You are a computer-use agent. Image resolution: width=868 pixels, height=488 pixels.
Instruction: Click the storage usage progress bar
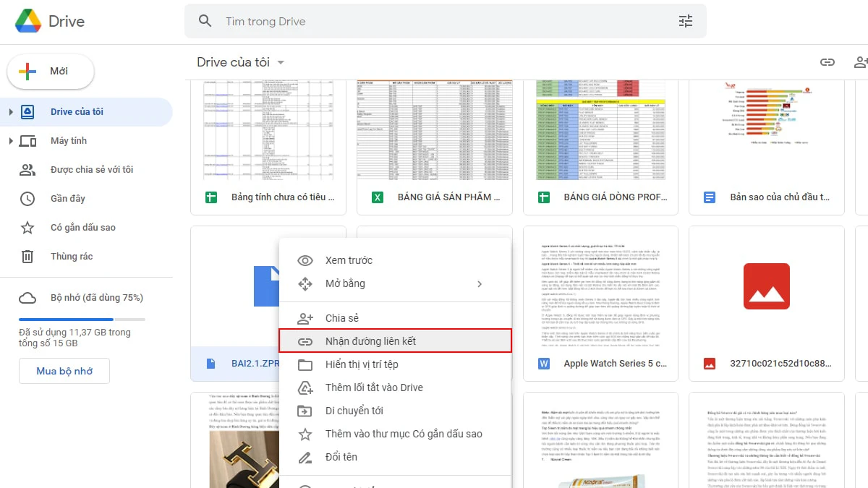(82, 319)
